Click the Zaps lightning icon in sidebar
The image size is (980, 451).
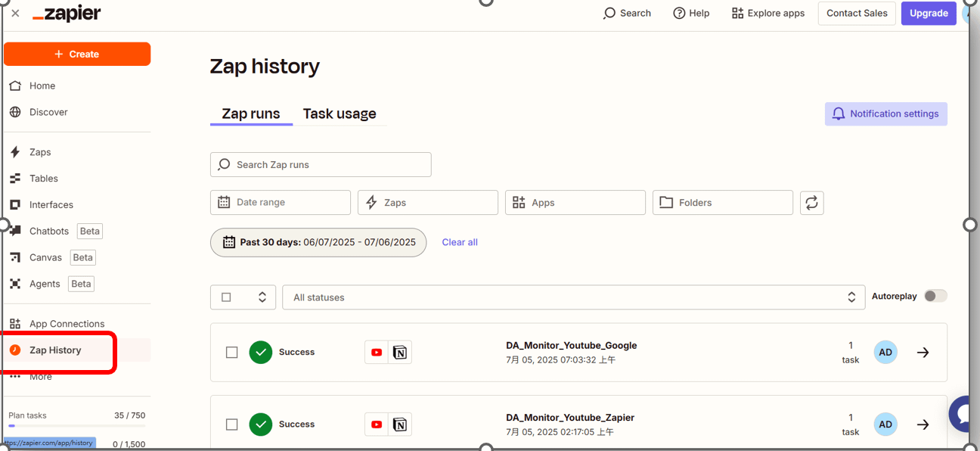[15, 152]
